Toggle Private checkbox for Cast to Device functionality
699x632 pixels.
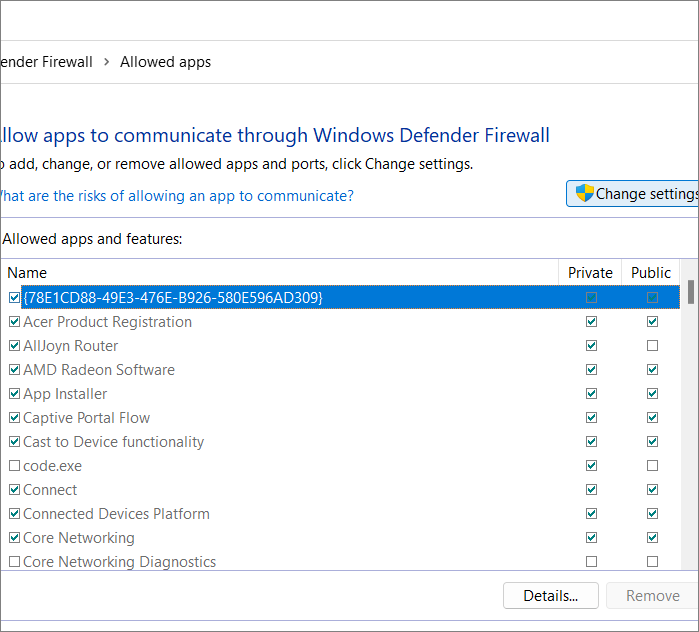pyautogui.click(x=591, y=442)
